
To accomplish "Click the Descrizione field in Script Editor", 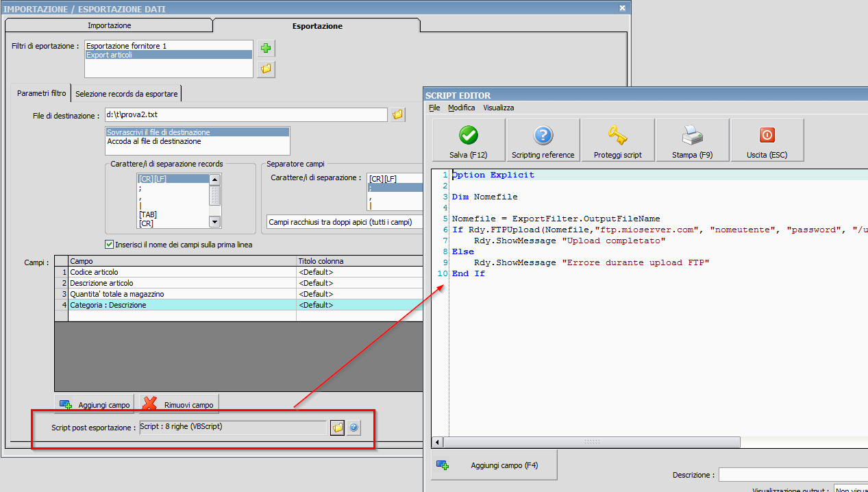I will [793, 475].
